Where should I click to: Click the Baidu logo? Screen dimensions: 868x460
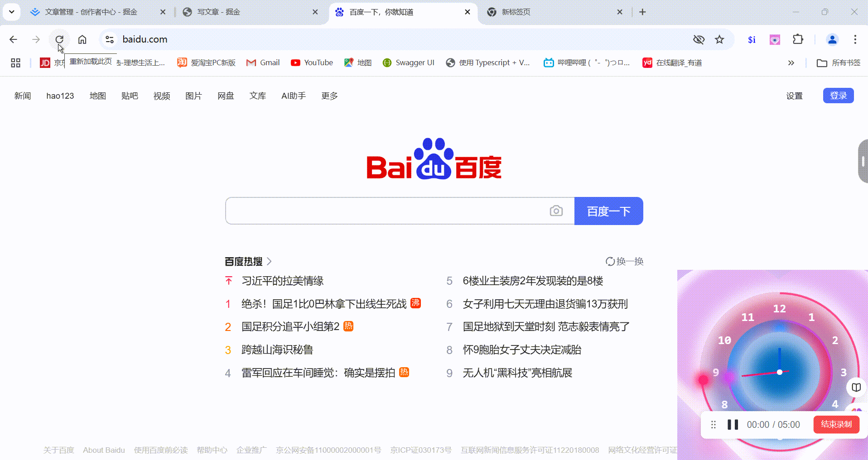434,158
